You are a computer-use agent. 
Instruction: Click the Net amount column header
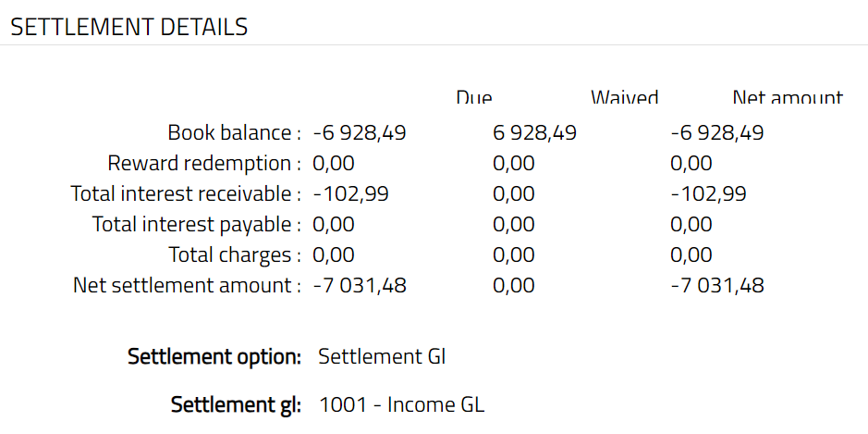coord(788,98)
